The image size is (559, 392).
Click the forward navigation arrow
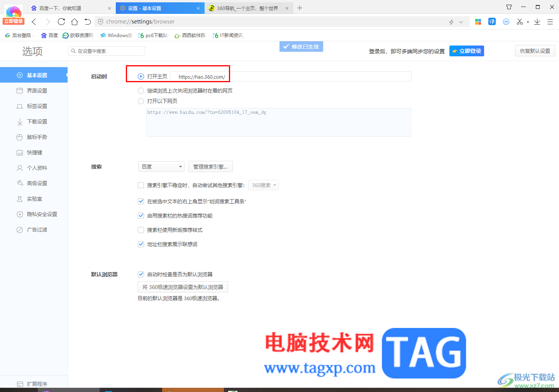(48, 22)
